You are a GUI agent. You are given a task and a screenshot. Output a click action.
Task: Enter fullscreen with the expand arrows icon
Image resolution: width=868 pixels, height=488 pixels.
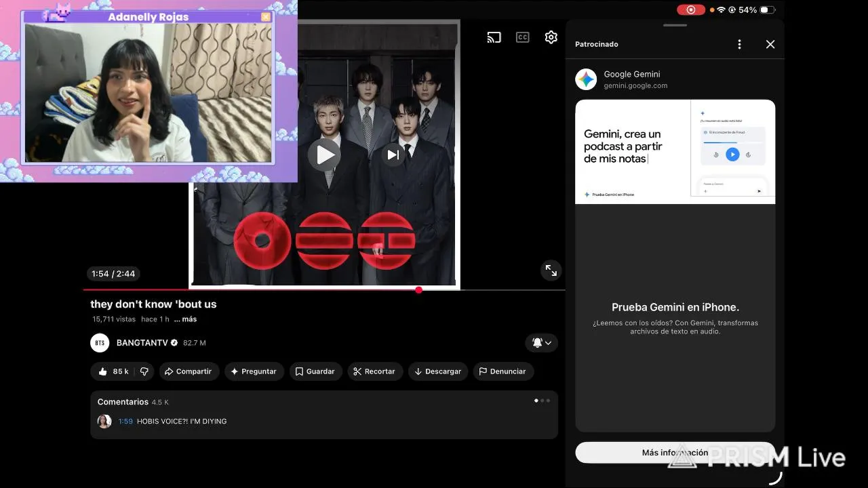551,271
